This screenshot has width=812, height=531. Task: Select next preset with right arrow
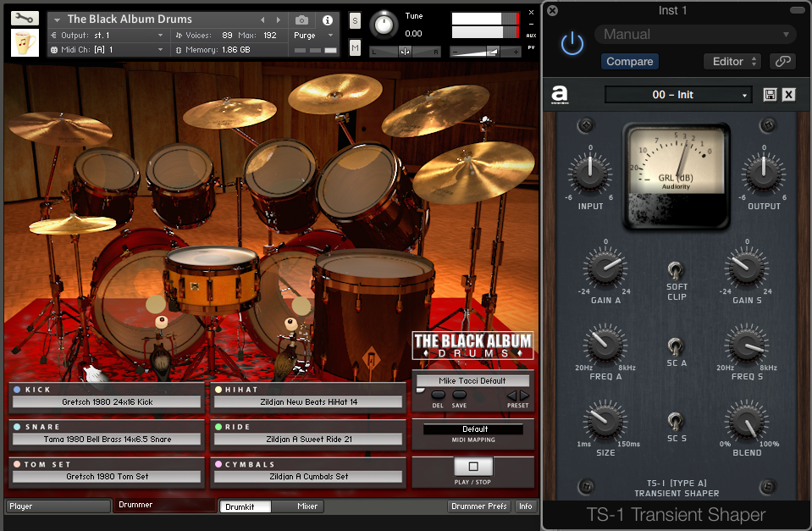[x=524, y=395]
